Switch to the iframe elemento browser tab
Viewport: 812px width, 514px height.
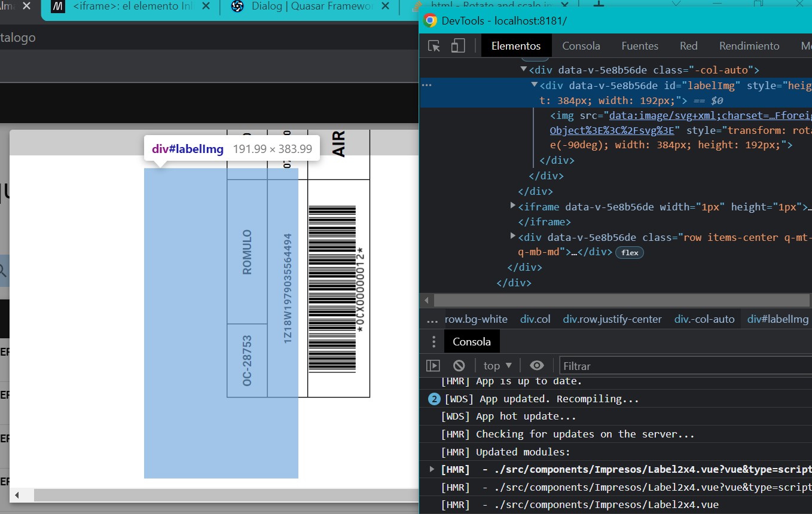[131, 7]
